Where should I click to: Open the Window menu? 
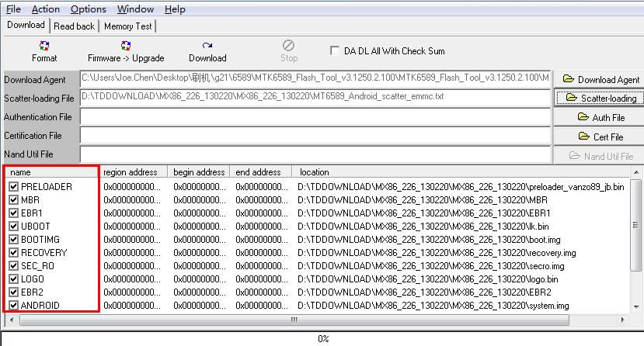pos(135,9)
